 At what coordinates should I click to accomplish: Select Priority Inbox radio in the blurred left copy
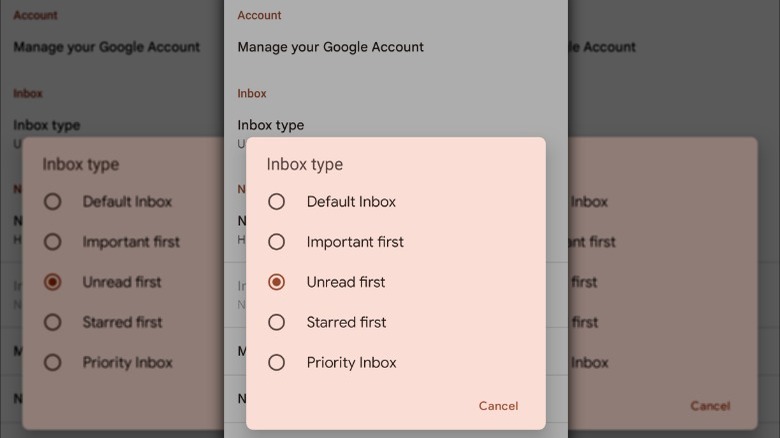pyautogui.click(x=53, y=362)
